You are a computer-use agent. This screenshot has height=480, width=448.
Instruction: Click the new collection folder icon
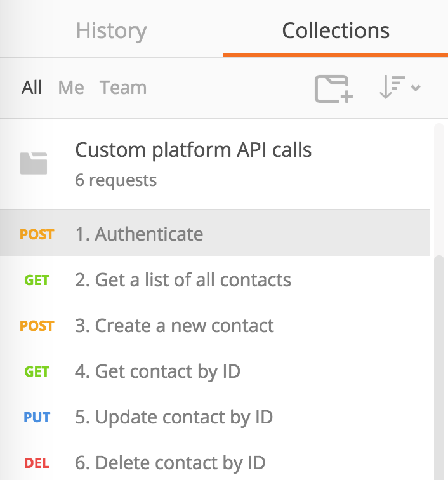(x=334, y=88)
